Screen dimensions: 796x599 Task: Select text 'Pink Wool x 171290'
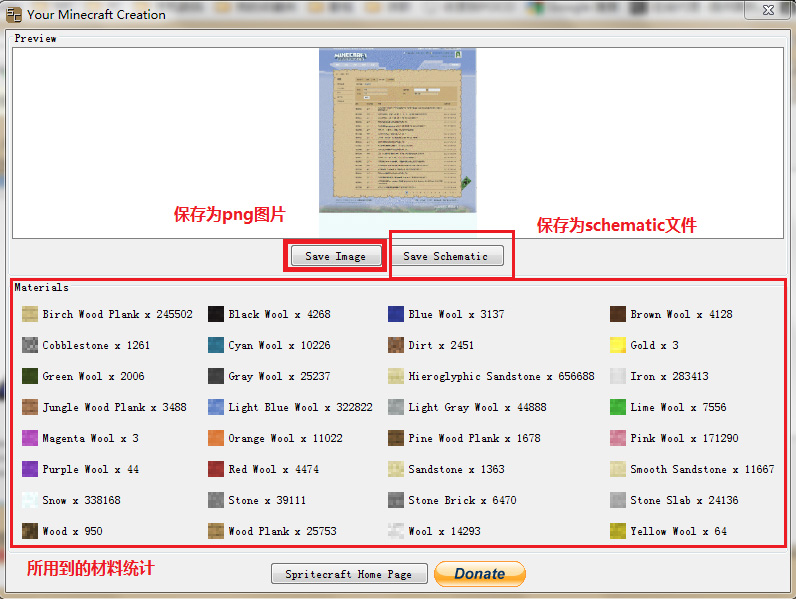[x=684, y=438]
